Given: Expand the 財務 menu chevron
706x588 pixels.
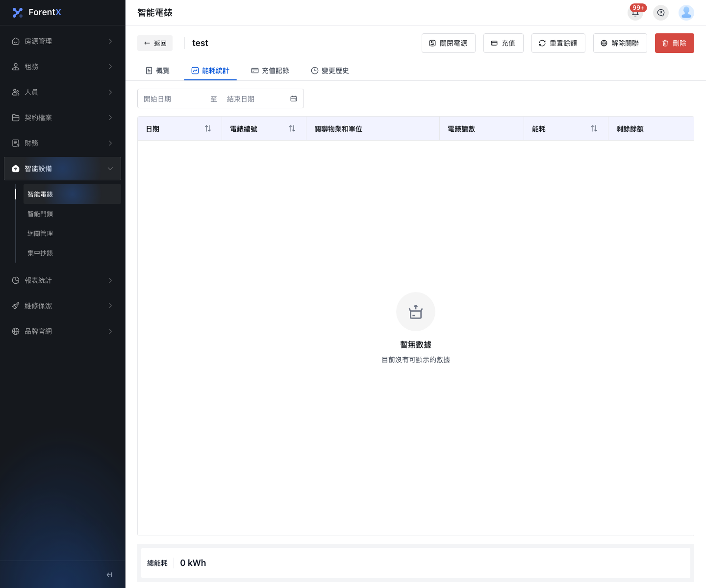Looking at the screenshot, I should click(110, 143).
